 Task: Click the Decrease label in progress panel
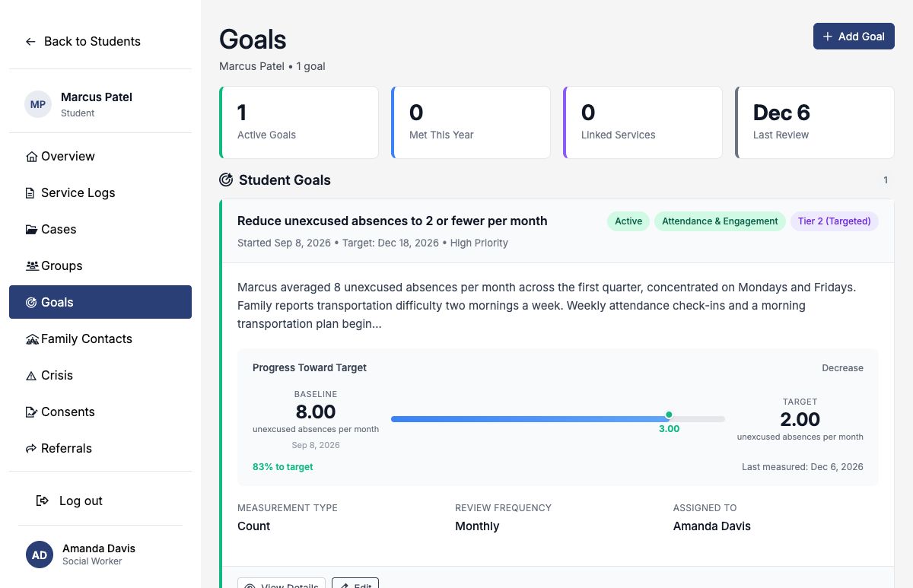pyautogui.click(x=842, y=368)
